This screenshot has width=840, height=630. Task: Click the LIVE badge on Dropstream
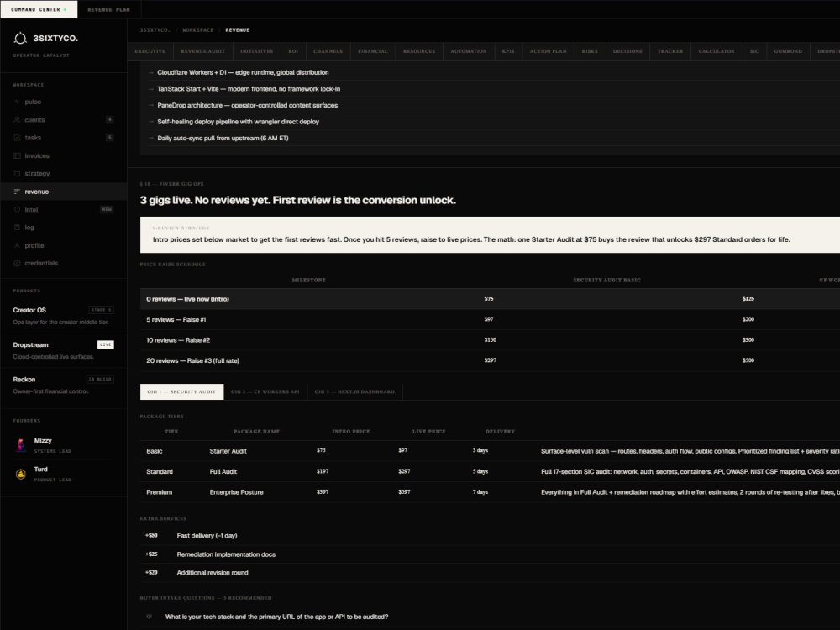(x=106, y=344)
